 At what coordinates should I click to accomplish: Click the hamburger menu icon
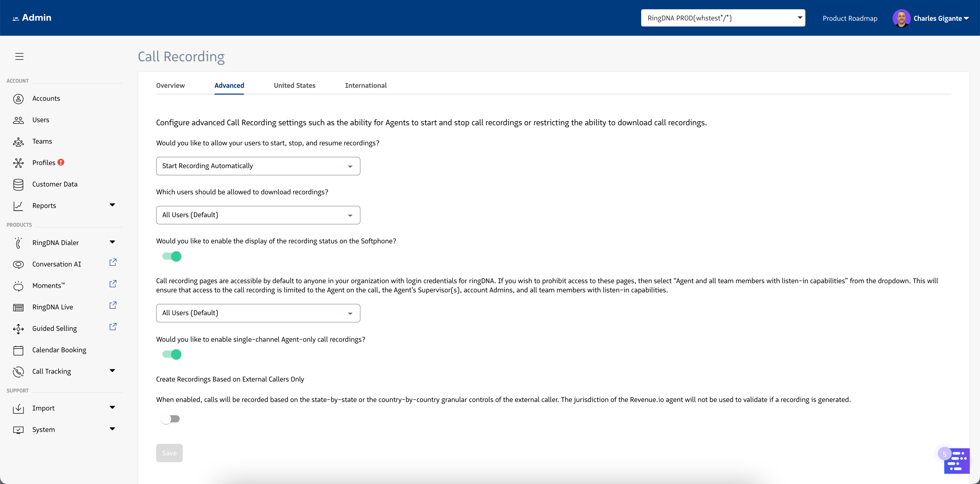[x=19, y=56]
